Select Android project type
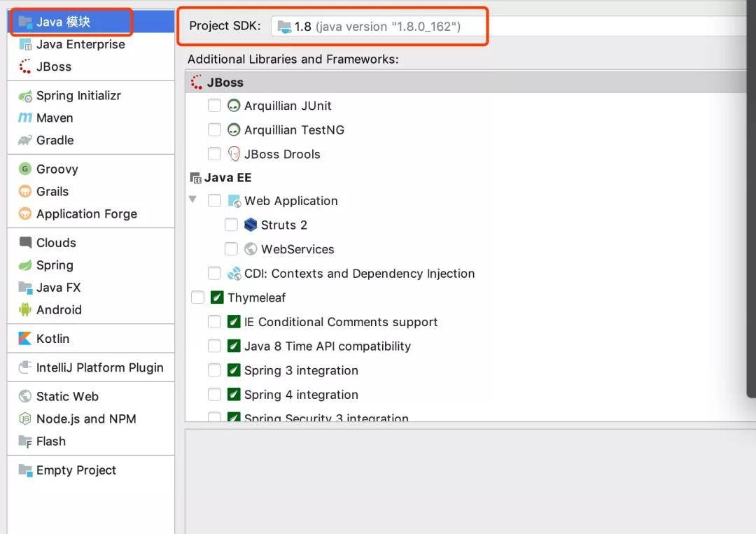Viewport: 756px width, 534px height. 91,309
